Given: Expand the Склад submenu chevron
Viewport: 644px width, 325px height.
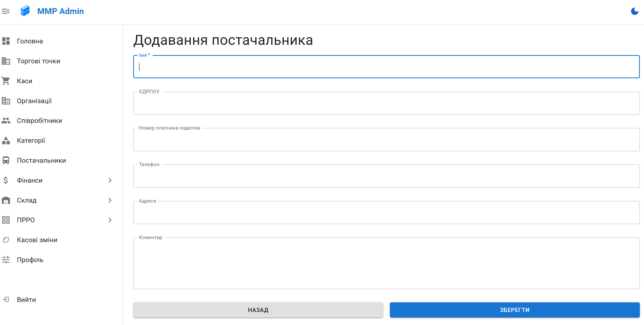Looking at the screenshot, I should [110, 200].
